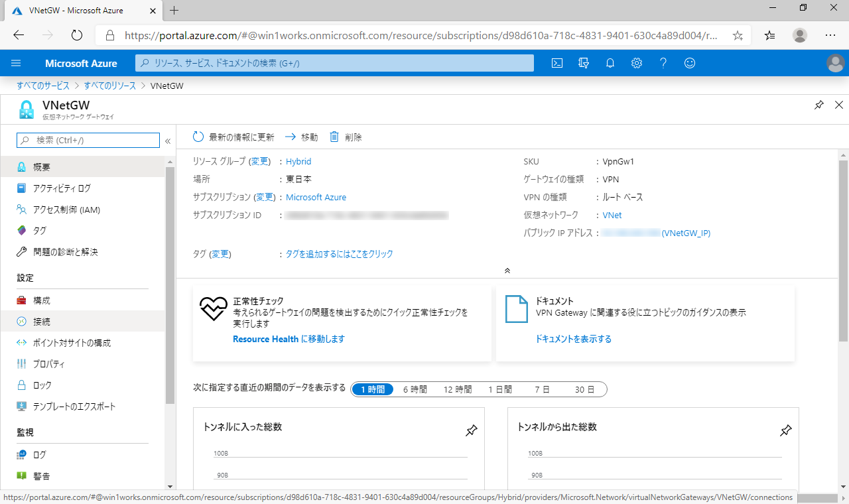Open the feedback smiley icon
The width and height of the screenshot is (849, 504).
pos(690,63)
